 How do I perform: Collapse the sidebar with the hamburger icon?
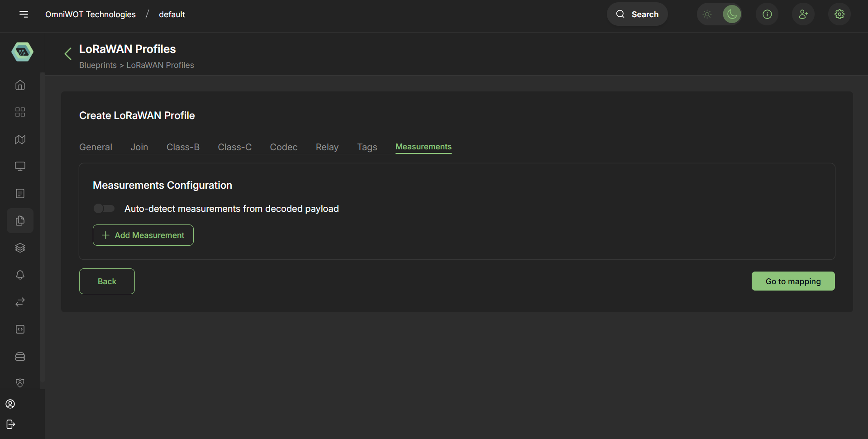click(x=24, y=14)
